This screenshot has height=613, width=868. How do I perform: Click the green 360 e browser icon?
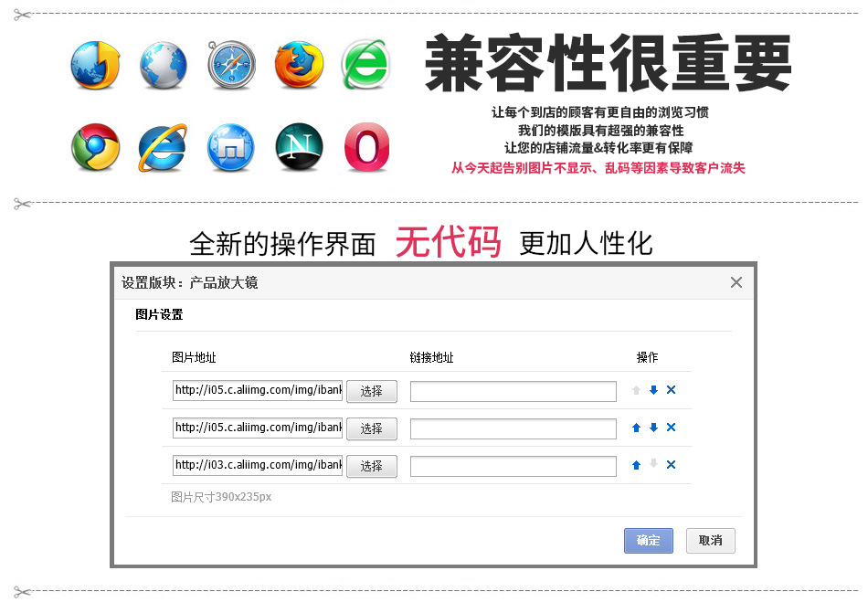click(x=366, y=64)
